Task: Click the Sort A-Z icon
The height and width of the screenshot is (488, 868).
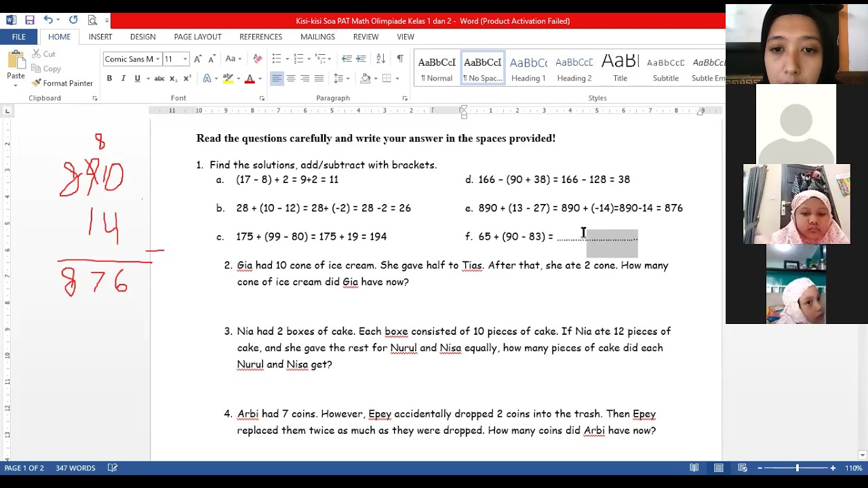Action: 380,59
